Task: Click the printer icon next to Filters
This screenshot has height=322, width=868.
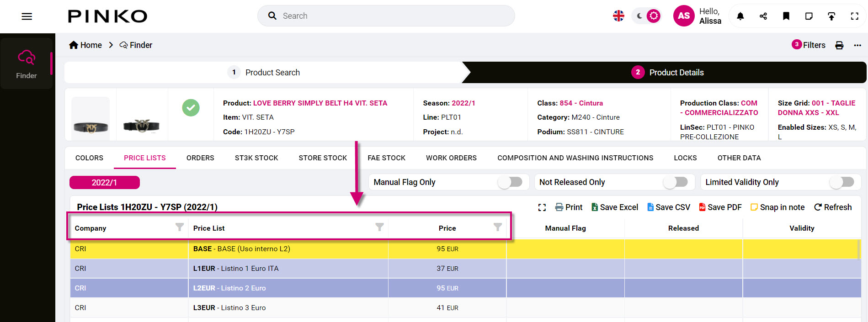Action: coord(839,45)
